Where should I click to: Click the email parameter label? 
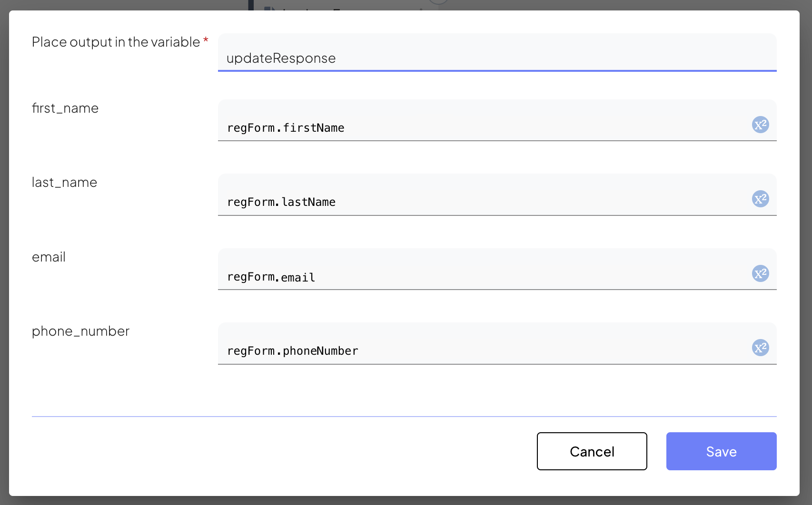(x=49, y=257)
